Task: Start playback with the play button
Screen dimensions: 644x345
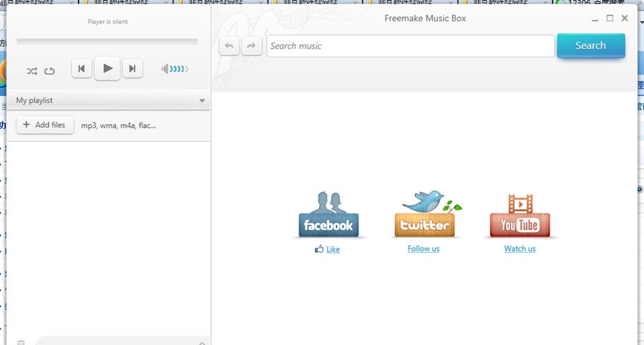Action: click(107, 68)
